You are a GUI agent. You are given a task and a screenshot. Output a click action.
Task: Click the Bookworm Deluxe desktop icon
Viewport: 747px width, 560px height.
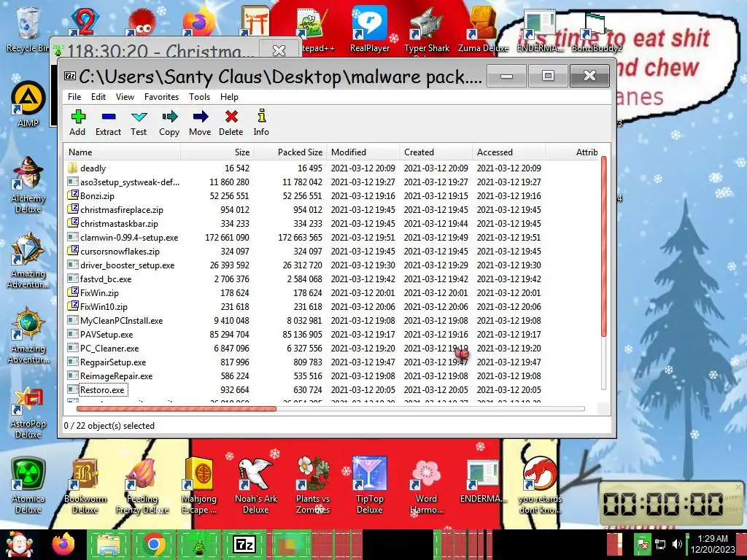(x=85, y=486)
